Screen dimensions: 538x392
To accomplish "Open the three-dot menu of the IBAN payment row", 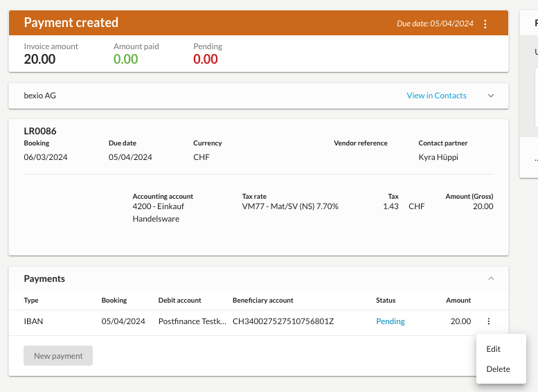I will (x=489, y=321).
